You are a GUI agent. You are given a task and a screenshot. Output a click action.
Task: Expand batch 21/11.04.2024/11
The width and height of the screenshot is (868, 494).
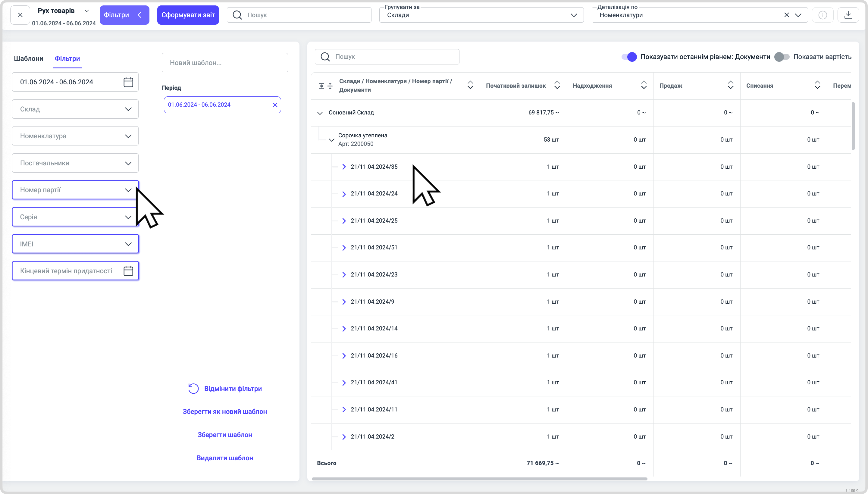tap(344, 410)
